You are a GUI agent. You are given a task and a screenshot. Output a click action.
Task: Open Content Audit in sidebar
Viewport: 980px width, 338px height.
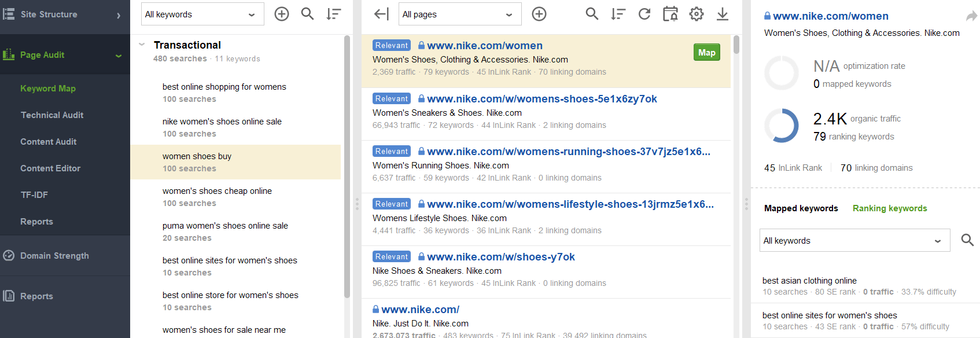[x=49, y=142]
